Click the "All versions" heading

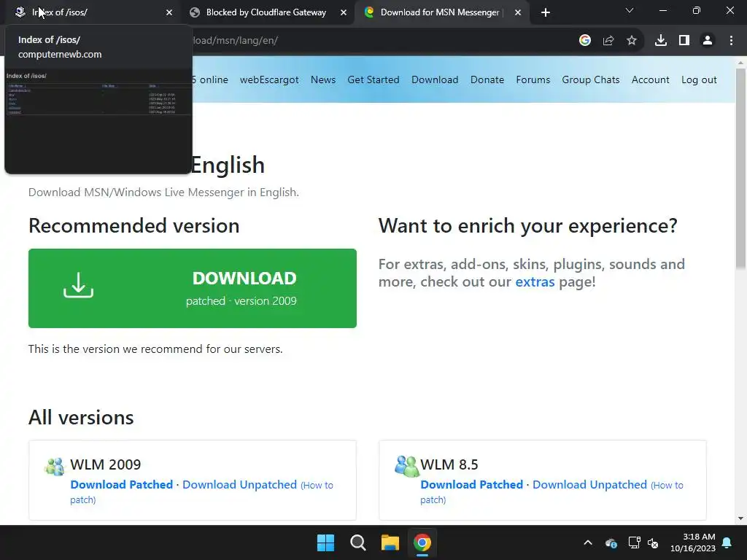point(81,418)
